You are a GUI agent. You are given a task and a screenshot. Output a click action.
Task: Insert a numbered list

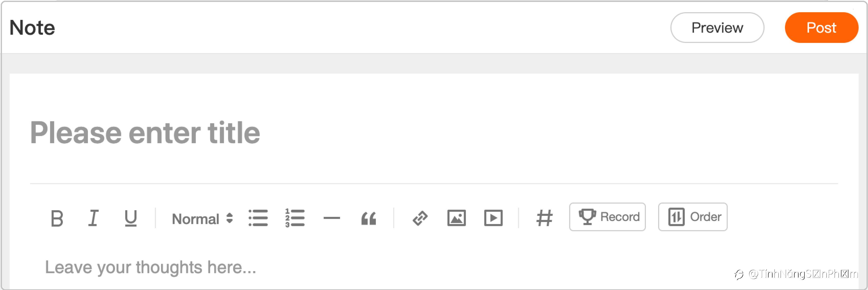pyautogui.click(x=295, y=218)
